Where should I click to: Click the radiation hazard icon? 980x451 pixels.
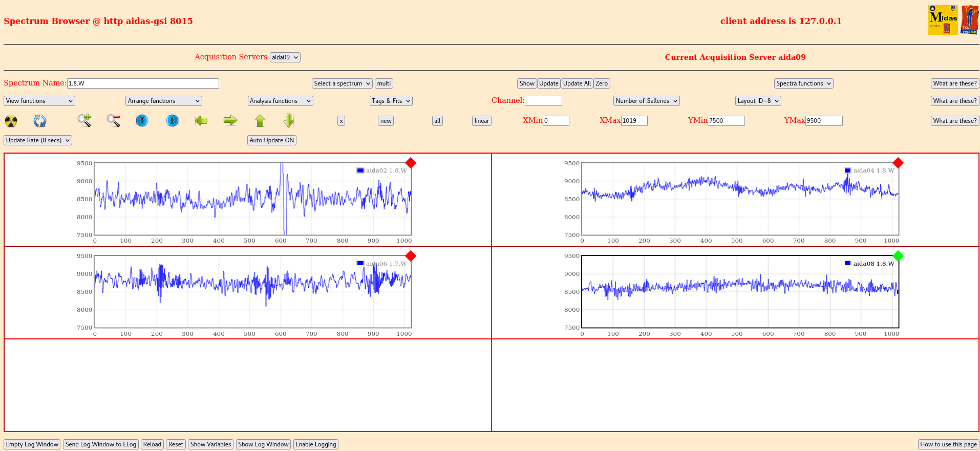point(11,121)
